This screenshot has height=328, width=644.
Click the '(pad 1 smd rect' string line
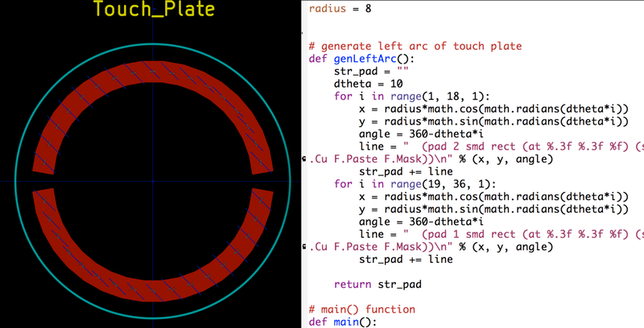pyautogui.click(x=502, y=234)
